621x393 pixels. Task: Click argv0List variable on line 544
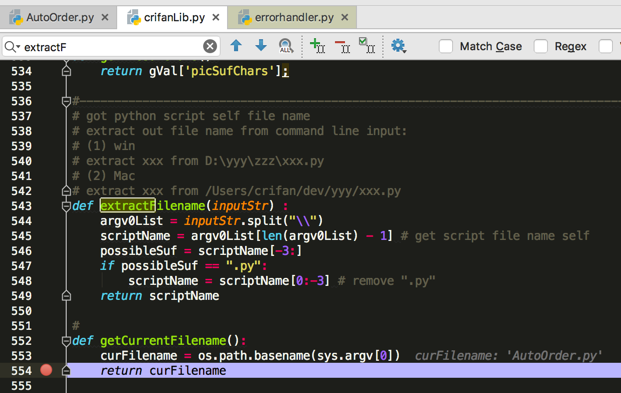coord(131,221)
